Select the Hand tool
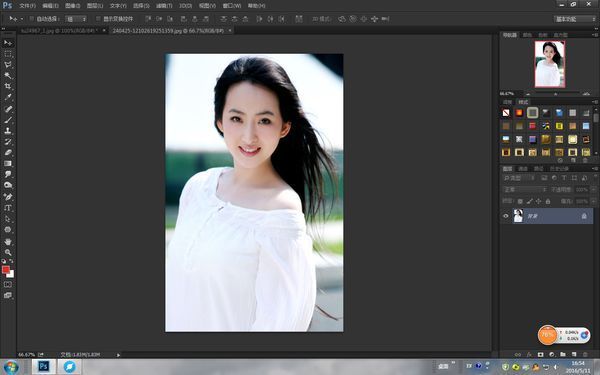This screenshot has width=600, height=375. tap(8, 241)
